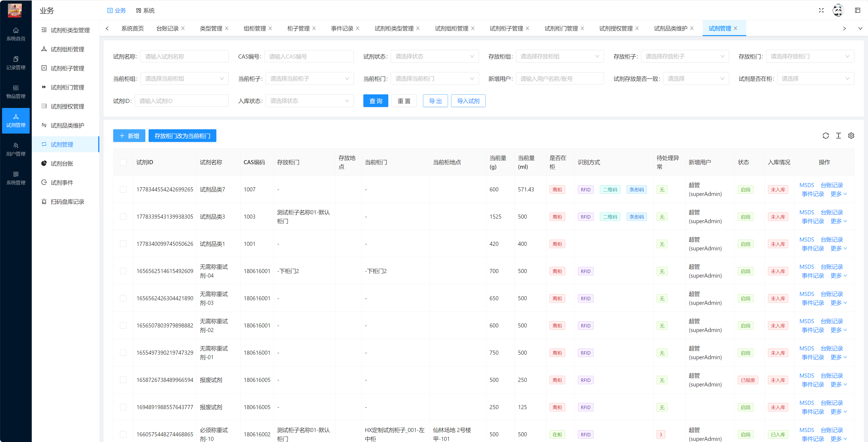
Task: Click the layout panel icon at top right
Action: pos(858,10)
